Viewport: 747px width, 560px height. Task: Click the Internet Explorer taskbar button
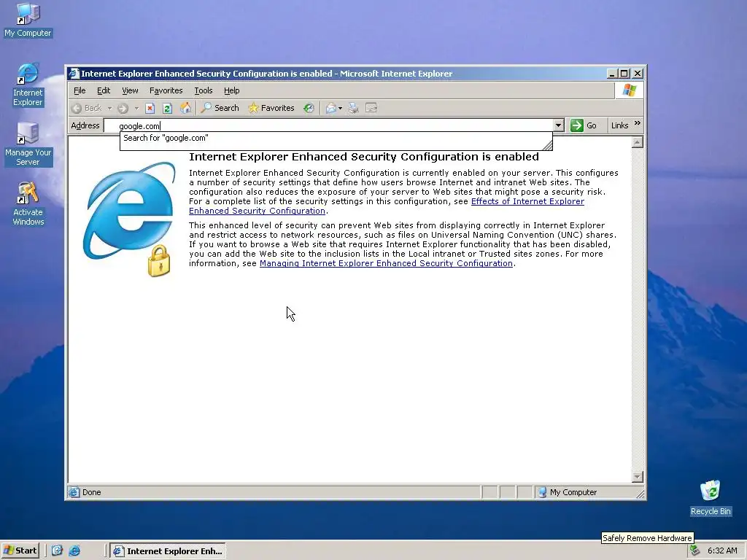coord(168,551)
